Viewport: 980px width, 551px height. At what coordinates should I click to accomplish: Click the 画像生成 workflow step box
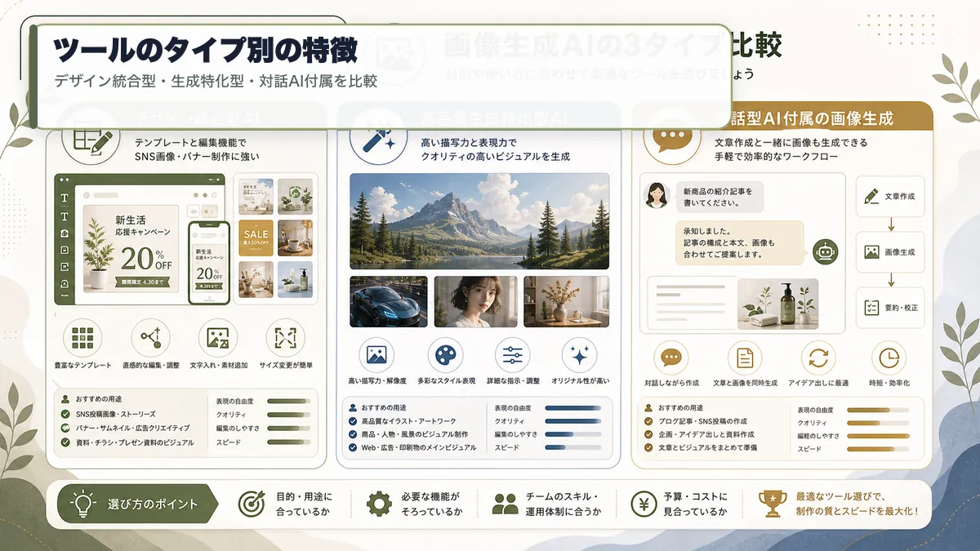(890, 252)
